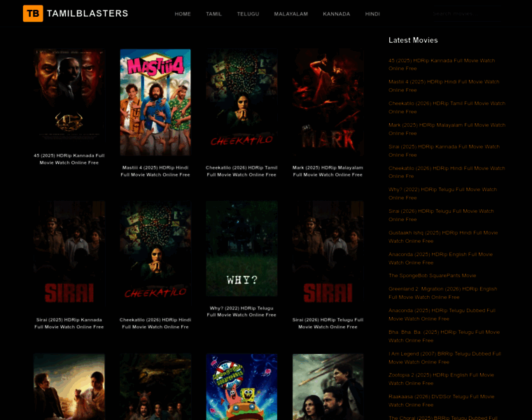Screen dimensions: 532x420
Task: Open sidebar link Anaconda (2025) Telugu Dubbed
Action: tap(442, 314)
